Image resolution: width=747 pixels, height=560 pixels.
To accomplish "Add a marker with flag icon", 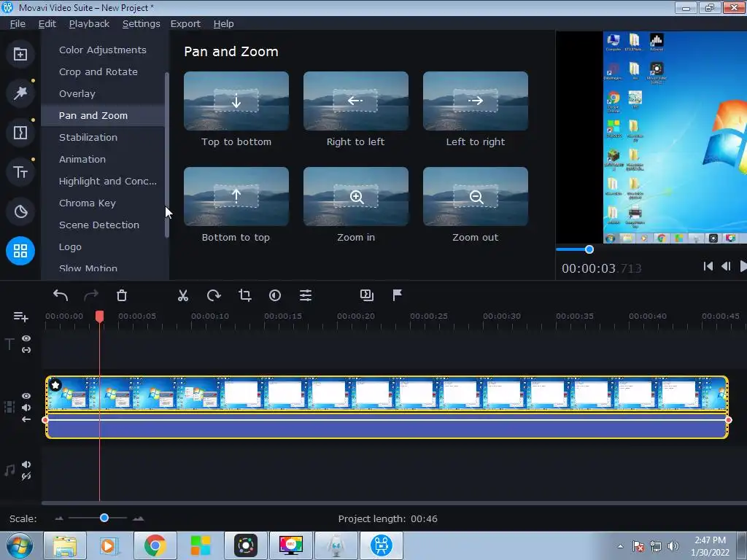I will tap(398, 296).
